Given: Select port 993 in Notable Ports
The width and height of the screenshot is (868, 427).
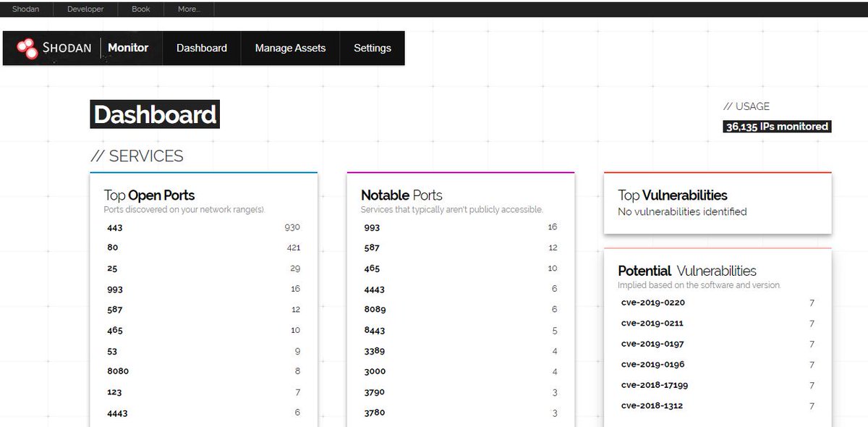Looking at the screenshot, I should click(372, 227).
